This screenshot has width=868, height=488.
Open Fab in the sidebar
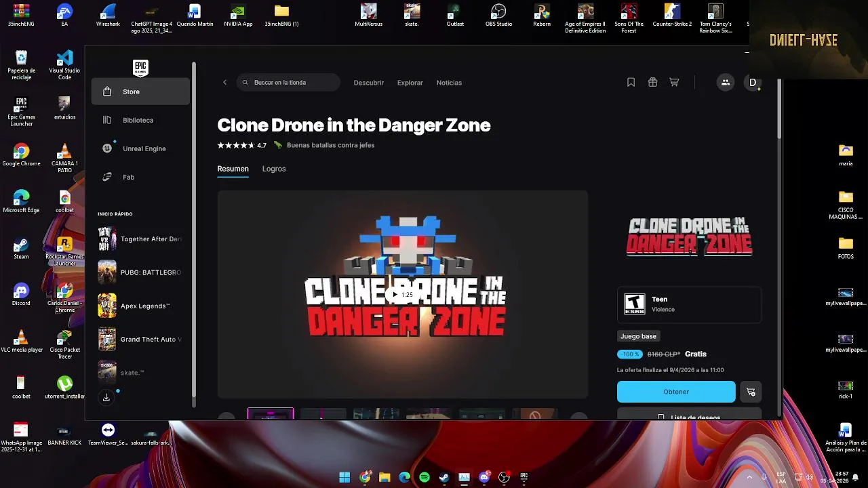[140, 177]
